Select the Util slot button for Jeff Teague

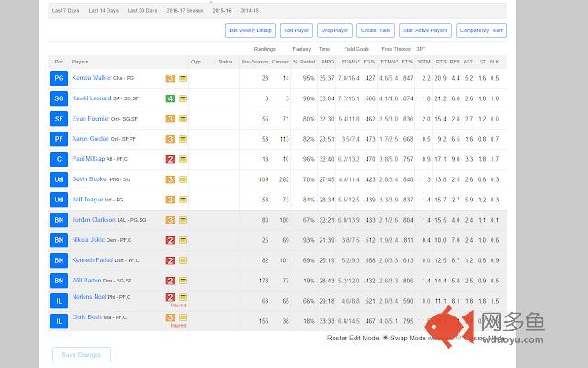pyautogui.click(x=59, y=201)
